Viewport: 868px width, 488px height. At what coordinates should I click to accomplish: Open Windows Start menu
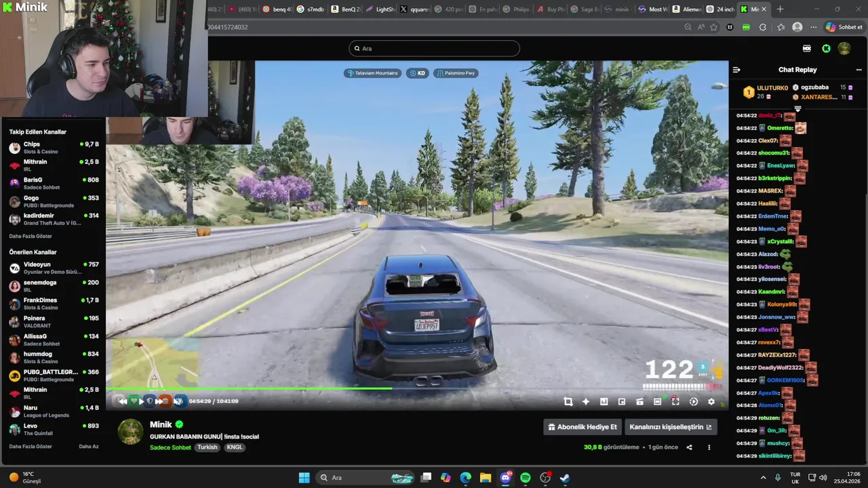click(x=304, y=478)
